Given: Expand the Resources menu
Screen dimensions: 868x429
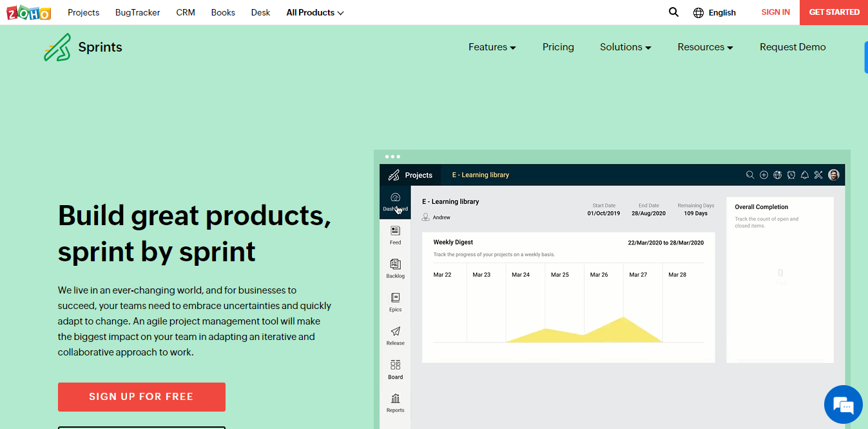Looking at the screenshot, I should 706,47.
